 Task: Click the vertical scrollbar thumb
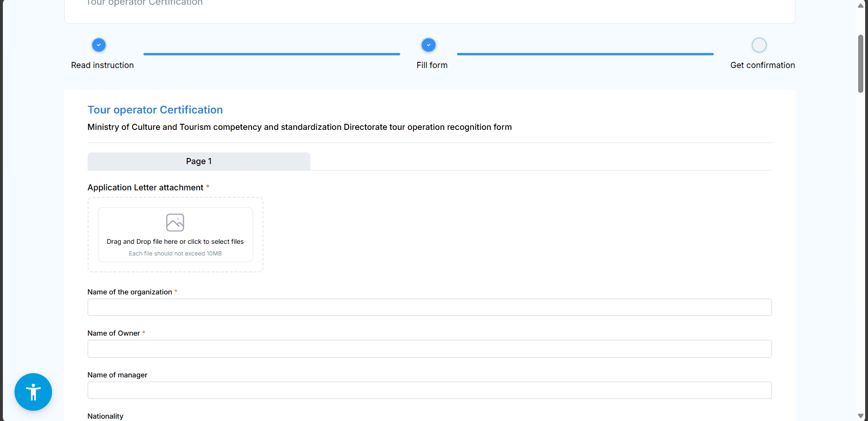point(861,64)
